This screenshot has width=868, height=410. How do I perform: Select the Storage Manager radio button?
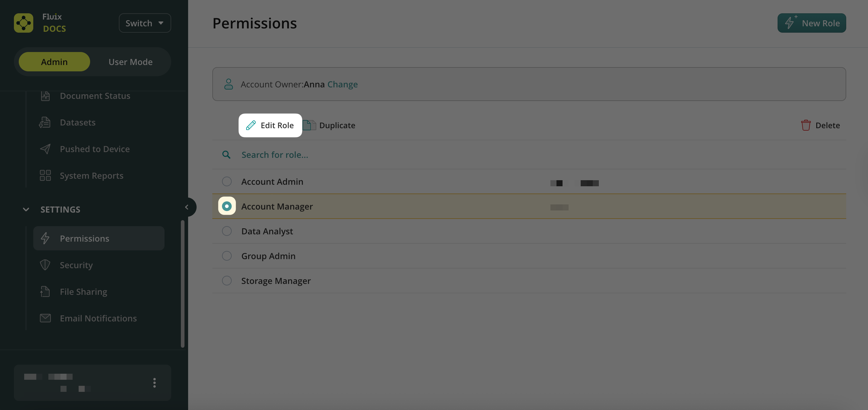coord(227,281)
